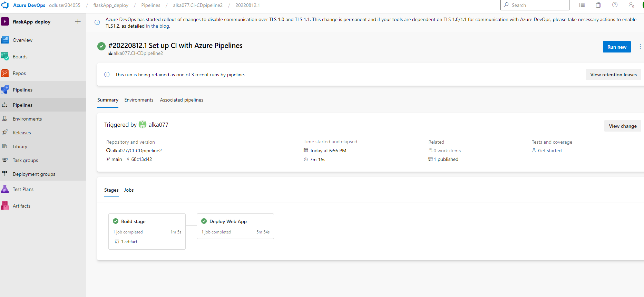Open the Deploy Web App stage card
Screen dimensions: 644x297
235,226
